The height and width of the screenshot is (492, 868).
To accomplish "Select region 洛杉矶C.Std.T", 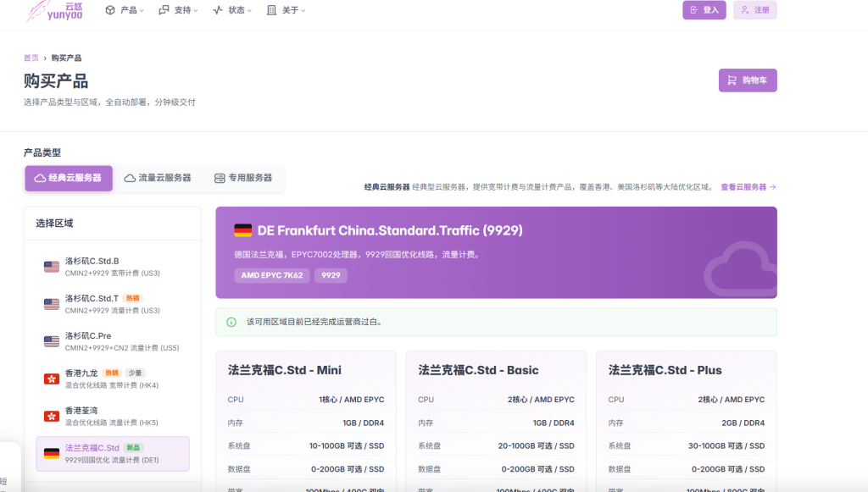I will tap(113, 304).
